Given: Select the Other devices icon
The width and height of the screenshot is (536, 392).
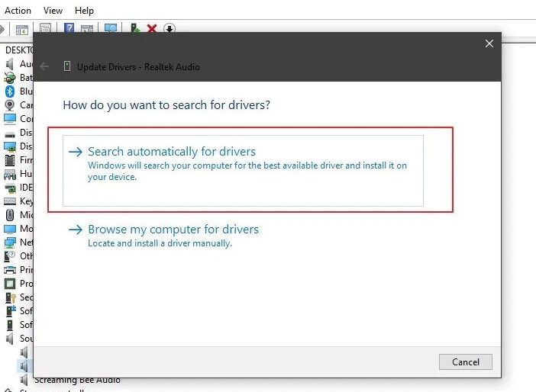Looking at the screenshot, I should point(10,256).
